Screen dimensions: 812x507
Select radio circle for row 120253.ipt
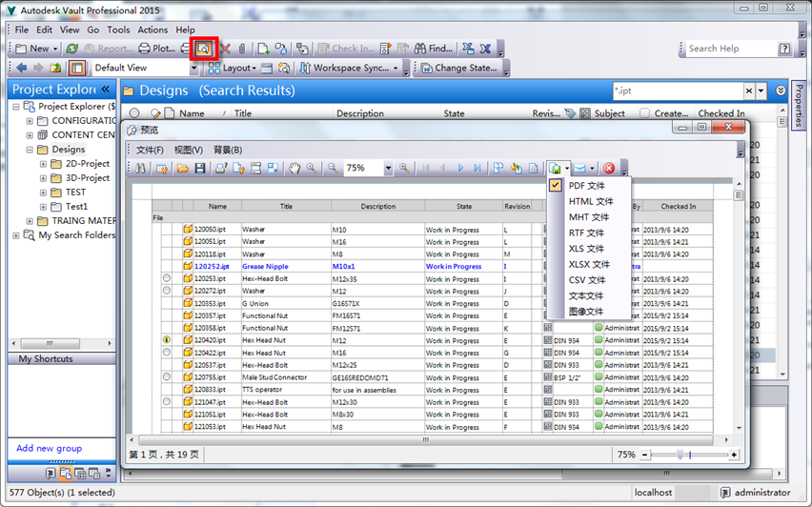[x=166, y=278]
